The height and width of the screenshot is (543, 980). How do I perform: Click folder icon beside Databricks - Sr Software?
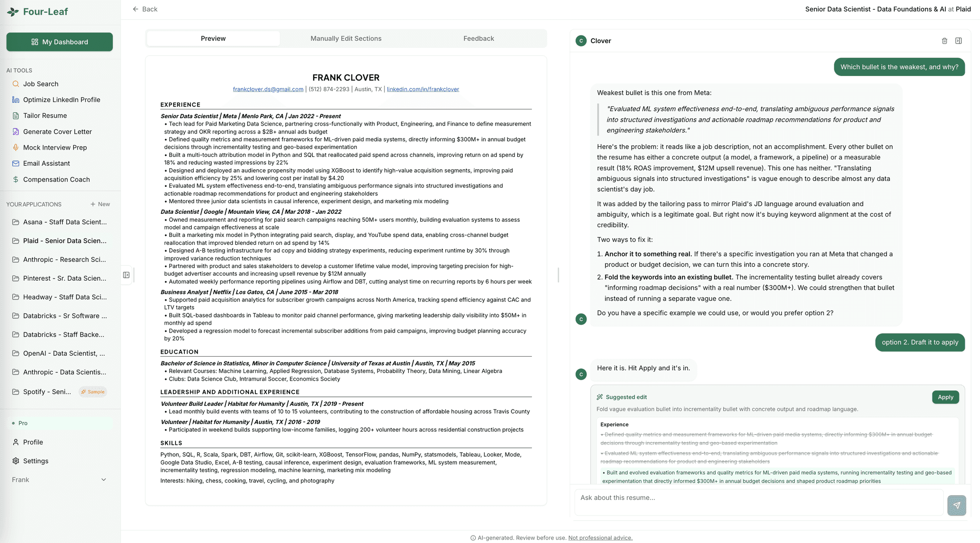point(16,316)
